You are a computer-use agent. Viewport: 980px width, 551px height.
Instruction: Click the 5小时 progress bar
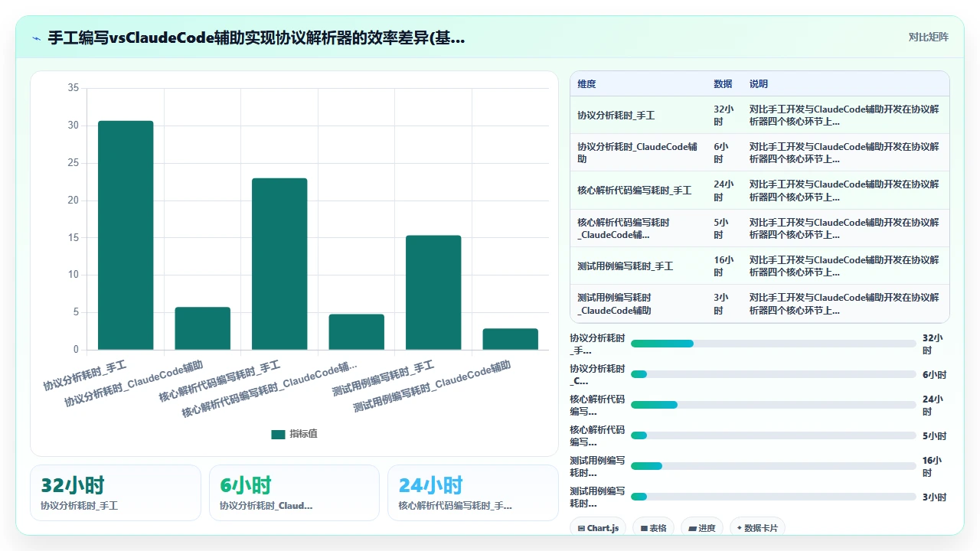(x=773, y=435)
